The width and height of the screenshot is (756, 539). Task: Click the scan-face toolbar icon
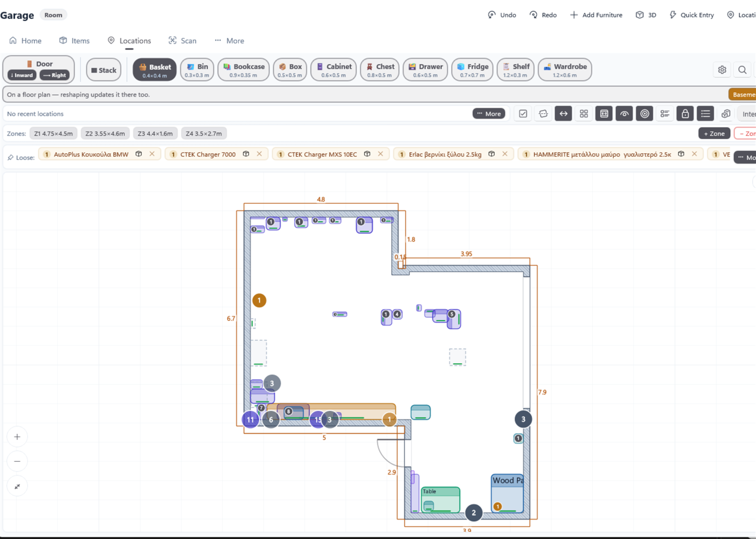click(543, 114)
